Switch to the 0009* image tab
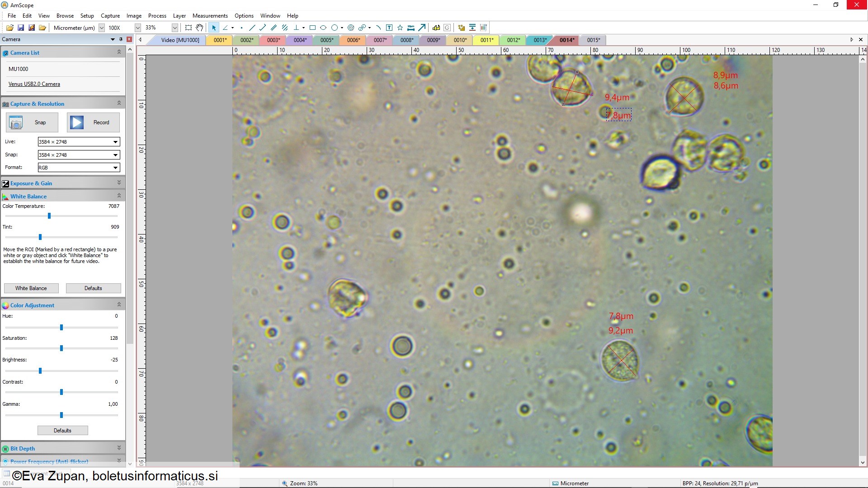Viewport: 868px width, 488px height. point(433,40)
